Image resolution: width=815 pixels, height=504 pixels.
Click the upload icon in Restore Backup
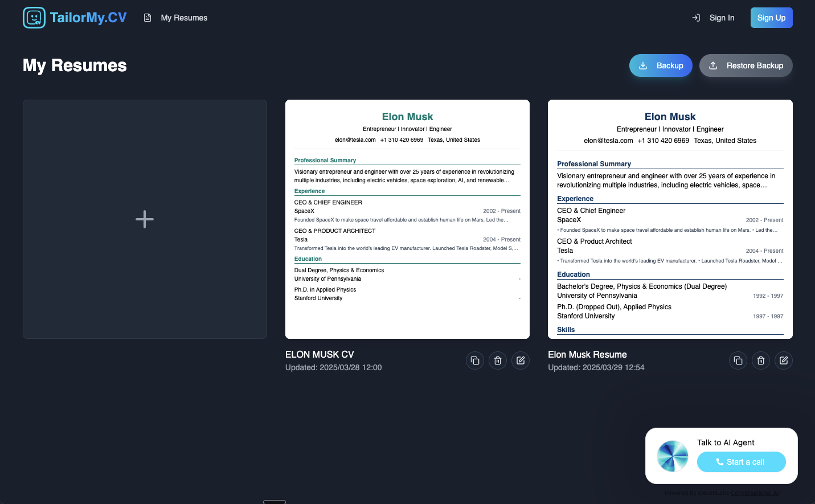coord(713,65)
